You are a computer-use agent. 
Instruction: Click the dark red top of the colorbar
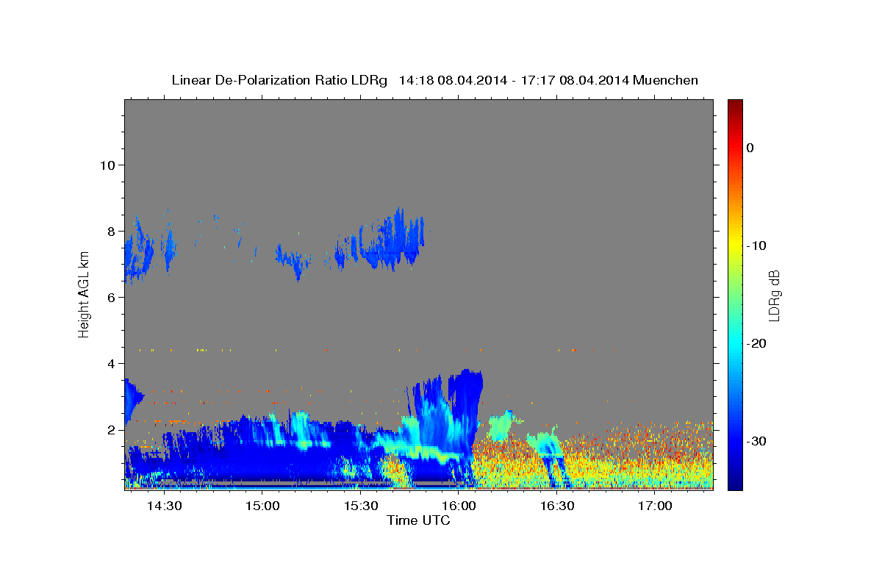pos(735,104)
